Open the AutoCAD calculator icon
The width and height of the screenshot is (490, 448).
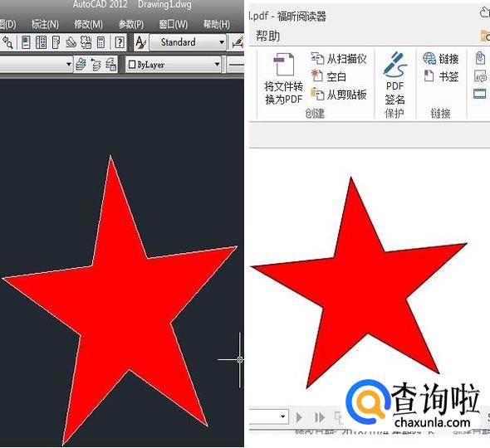100,42
